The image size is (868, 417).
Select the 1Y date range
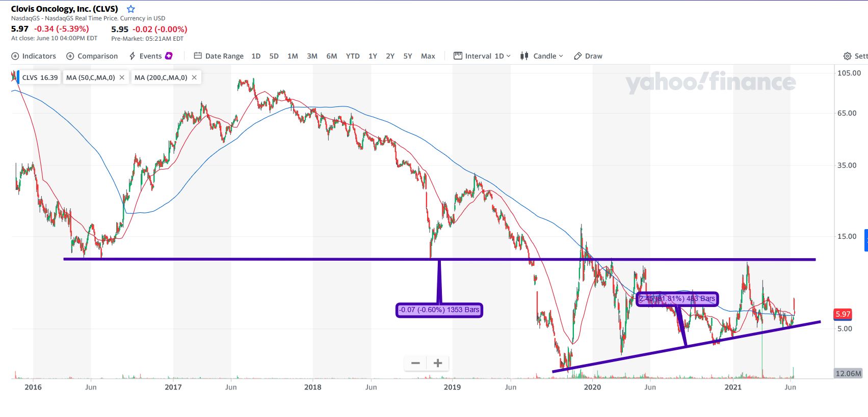pos(373,56)
